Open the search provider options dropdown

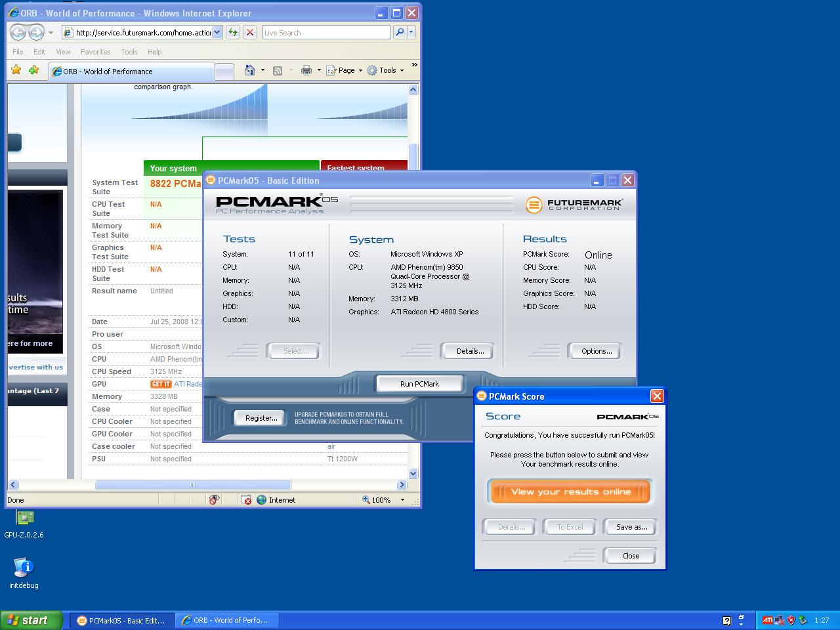(x=411, y=32)
